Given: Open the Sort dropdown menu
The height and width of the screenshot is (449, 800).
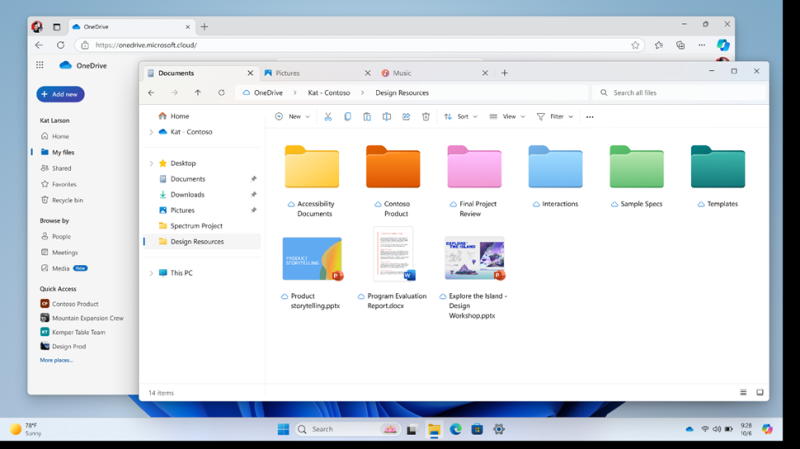Looking at the screenshot, I should [x=461, y=117].
